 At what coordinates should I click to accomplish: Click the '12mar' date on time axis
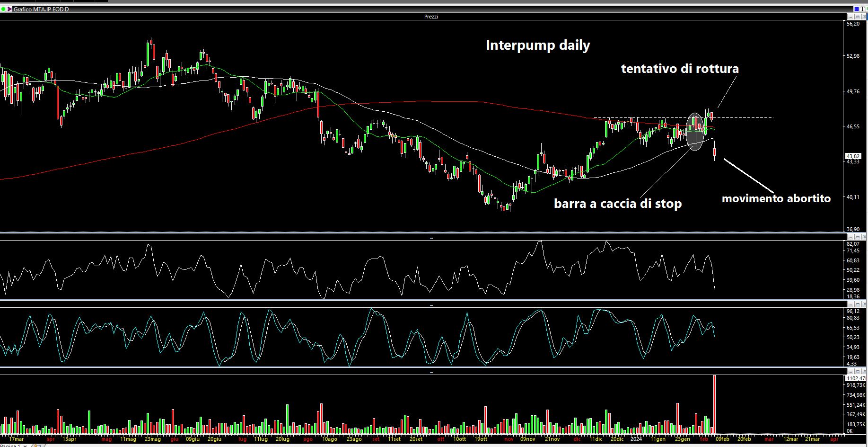[x=790, y=439]
